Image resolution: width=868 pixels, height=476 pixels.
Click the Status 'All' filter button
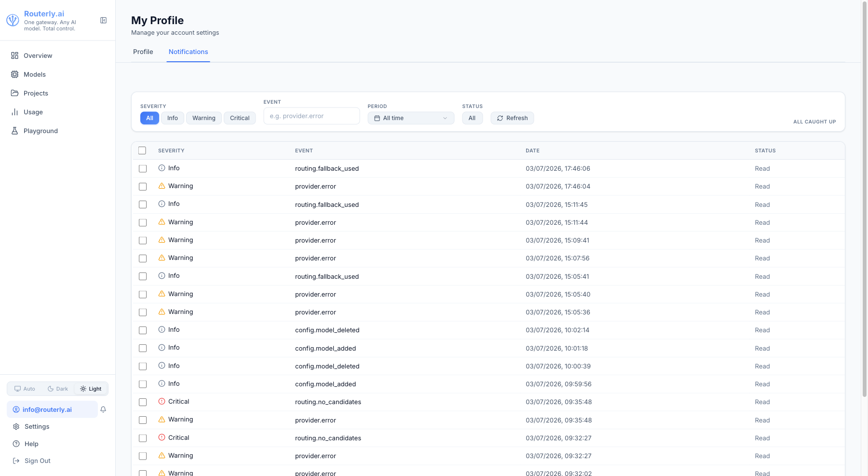tap(472, 118)
